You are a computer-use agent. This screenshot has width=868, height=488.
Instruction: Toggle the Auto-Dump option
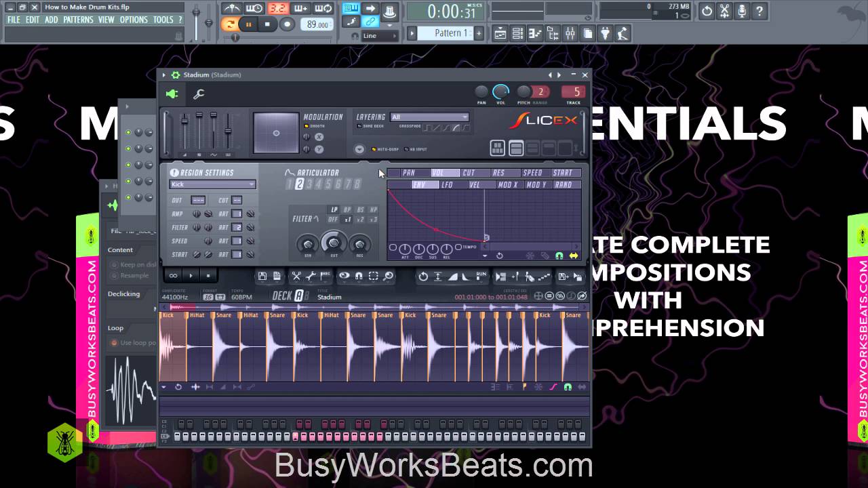[384, 149]
